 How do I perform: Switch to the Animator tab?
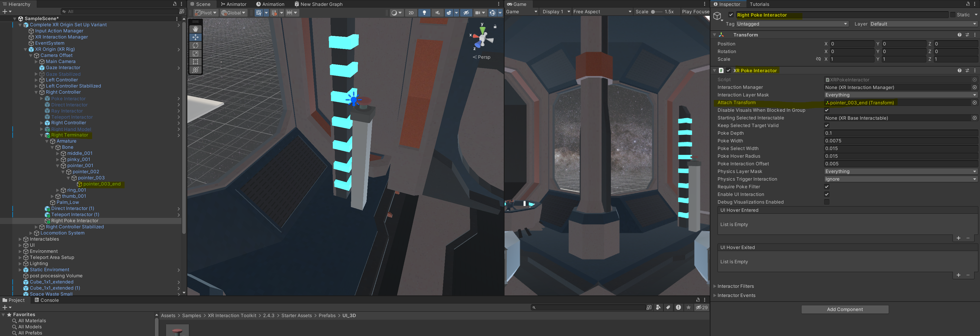[x=234, y=4]
